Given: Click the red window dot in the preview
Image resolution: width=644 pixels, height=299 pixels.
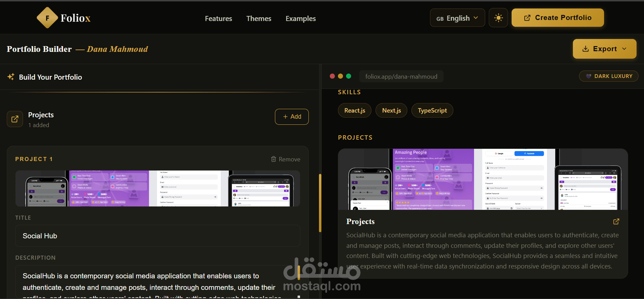Looking at the screenshot, I should (x=332, y=76).
